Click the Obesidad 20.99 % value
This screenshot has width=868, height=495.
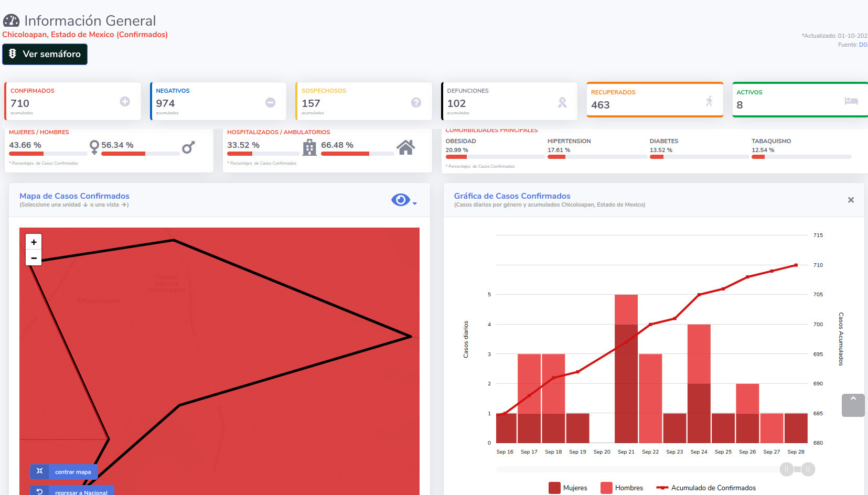(x=457, y=150)
